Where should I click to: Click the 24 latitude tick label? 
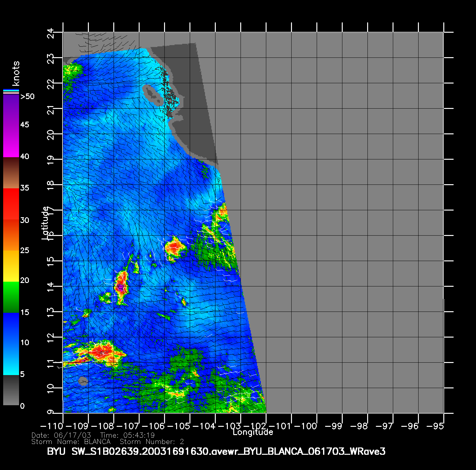51,33
